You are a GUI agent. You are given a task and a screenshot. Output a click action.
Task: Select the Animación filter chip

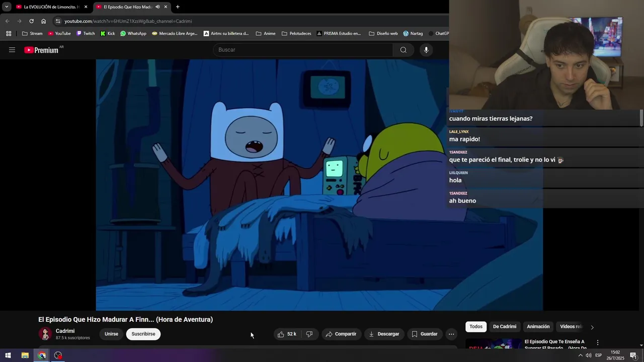538,327
